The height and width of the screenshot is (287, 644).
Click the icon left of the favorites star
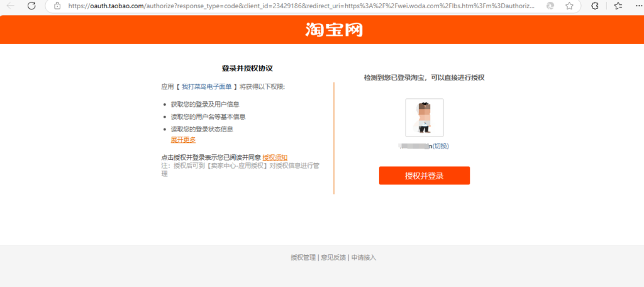click(x=550, y=6)
